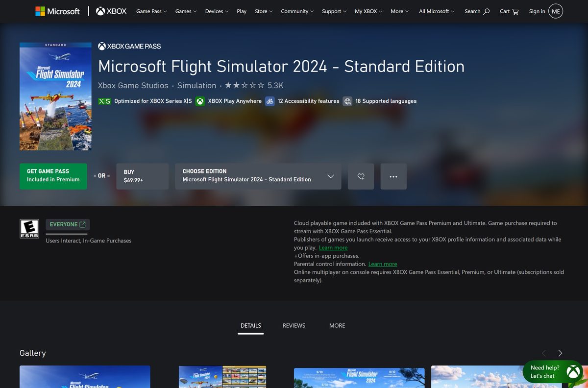Open the ME account avatar
This screenshot has width=588, height=388.
(x=556, y=11)
